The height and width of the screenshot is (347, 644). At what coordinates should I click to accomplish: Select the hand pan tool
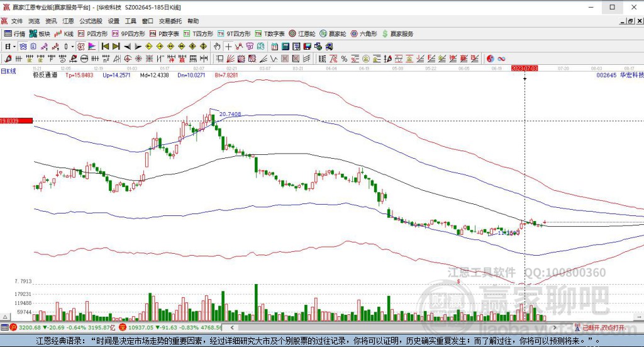pos(217,47)
